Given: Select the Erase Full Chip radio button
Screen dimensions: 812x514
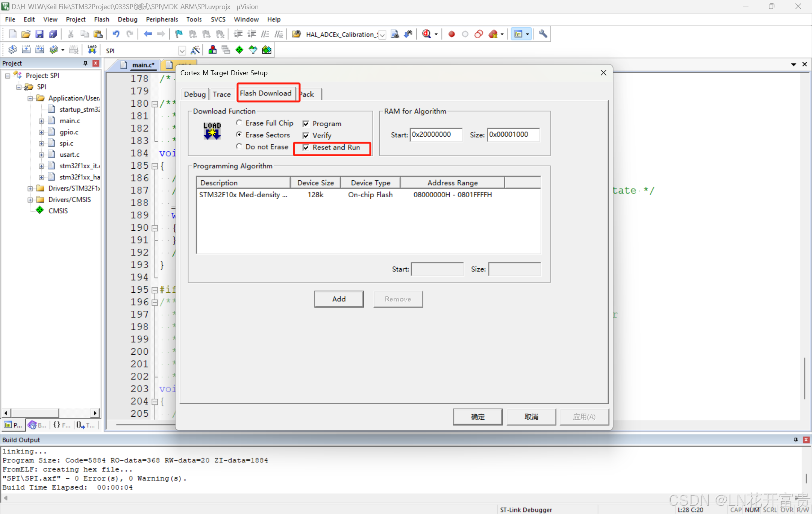Looking at the screenshot, I should click(x=239, y=123).
